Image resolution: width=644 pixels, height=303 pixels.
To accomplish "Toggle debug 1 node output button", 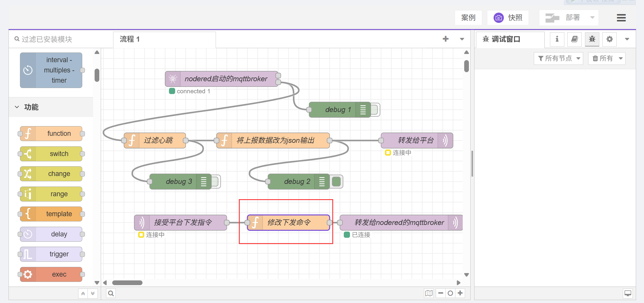I will tap(375, 110).
